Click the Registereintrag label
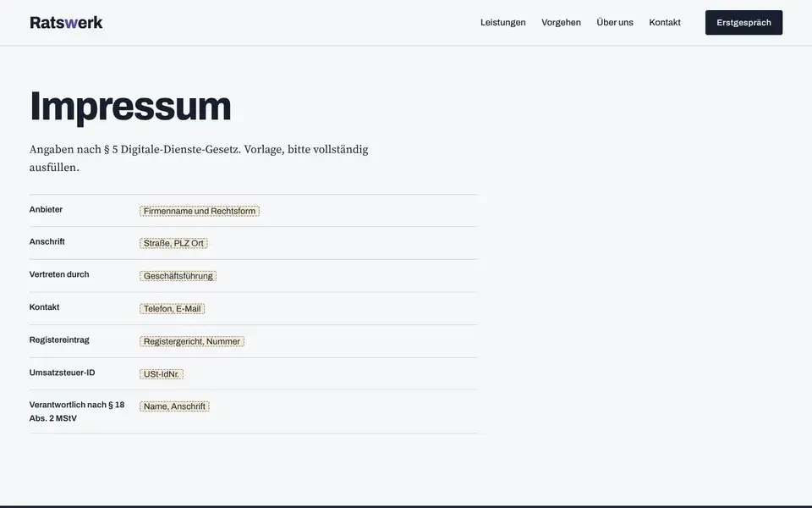 [x=59, y=340]
